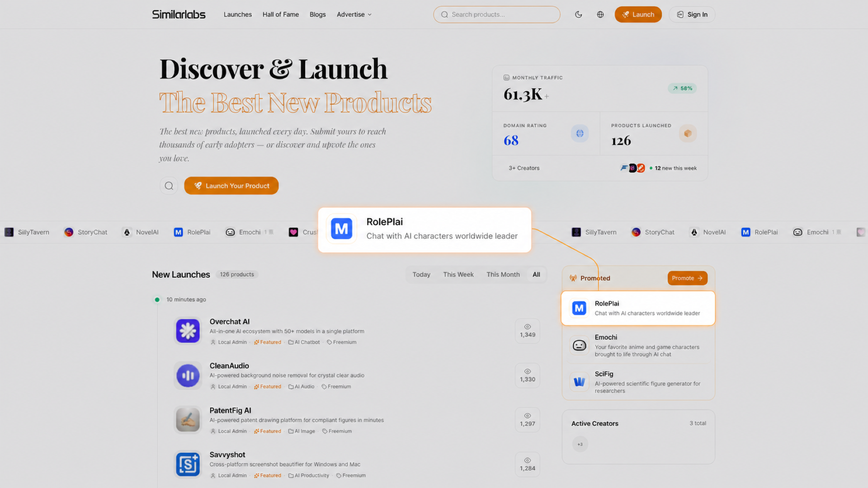The image size is (868, 488).
Task: Open the language globe icon
Action: point(600,14)
